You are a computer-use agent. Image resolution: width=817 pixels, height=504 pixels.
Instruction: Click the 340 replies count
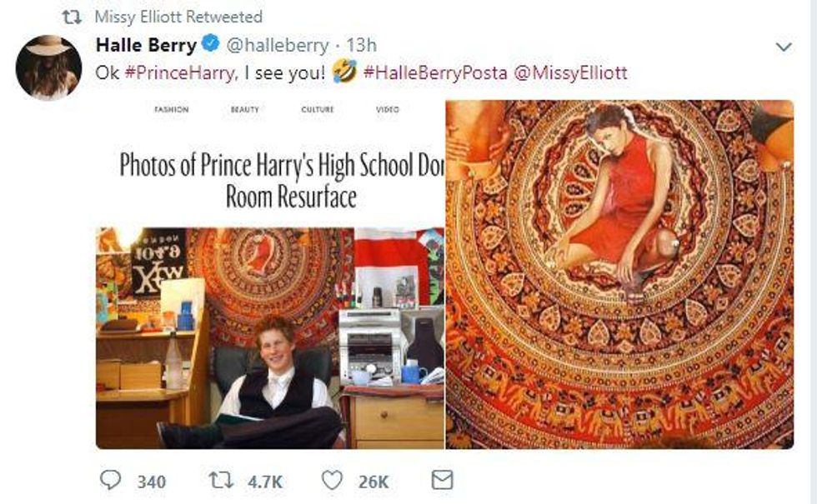[x=152, y=482]
